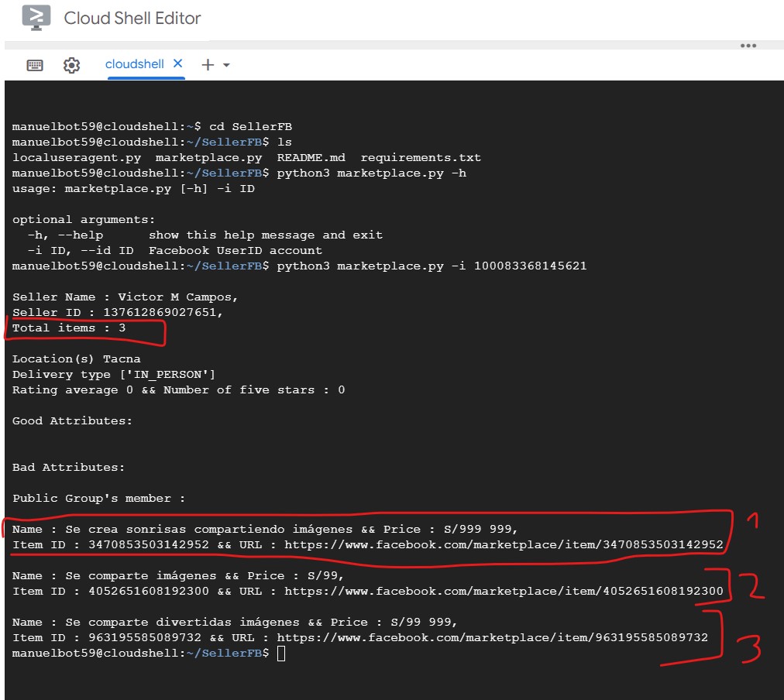Open the item 4052651608192300 marketplace URL
This screenshot has width=784, height=700.
click(x=504, y=591)
